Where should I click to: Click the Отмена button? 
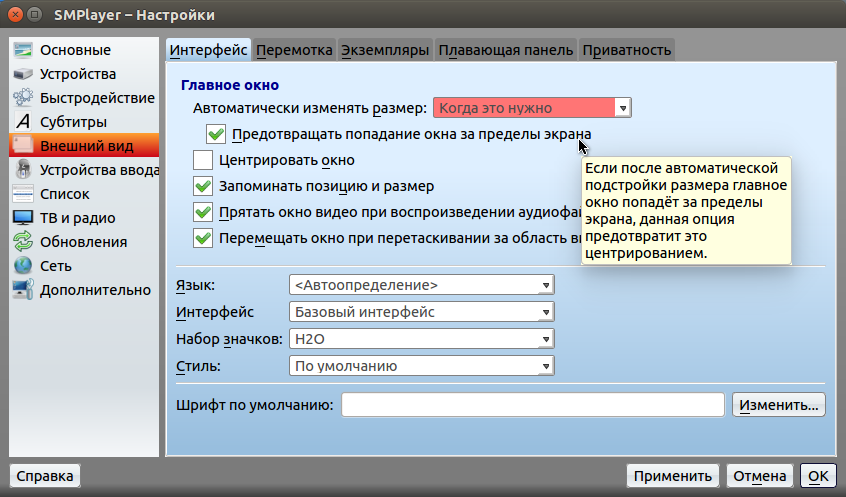760,476
